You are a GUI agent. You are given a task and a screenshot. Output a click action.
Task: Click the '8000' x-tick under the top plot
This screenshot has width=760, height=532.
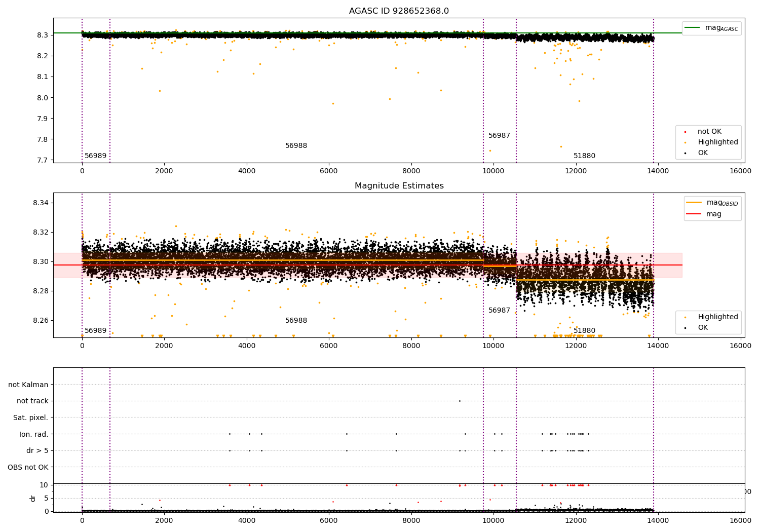pos(411,171)
